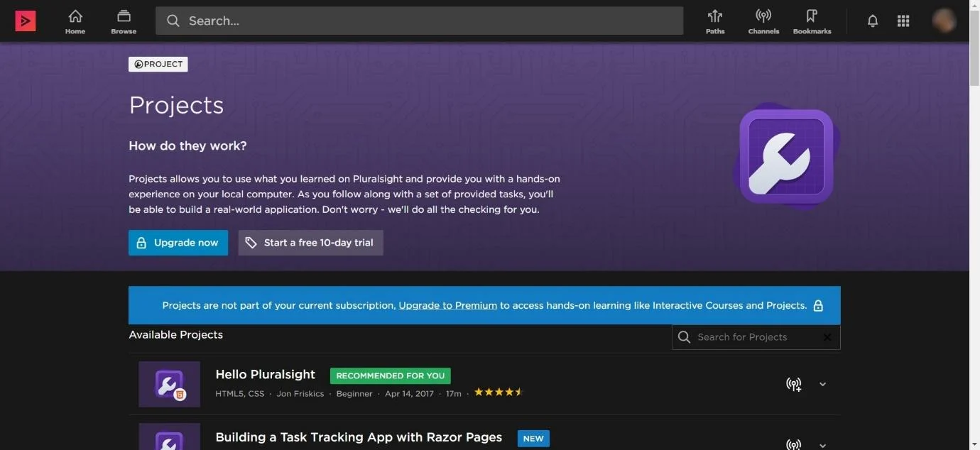The image size is (980, 450).
Task: Go to Home in top navigation
Action: click(x=75, y=21)
